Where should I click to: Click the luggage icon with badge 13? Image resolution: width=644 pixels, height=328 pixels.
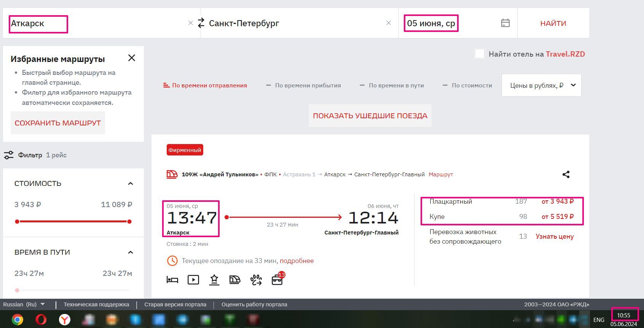(x=277, y=279)
